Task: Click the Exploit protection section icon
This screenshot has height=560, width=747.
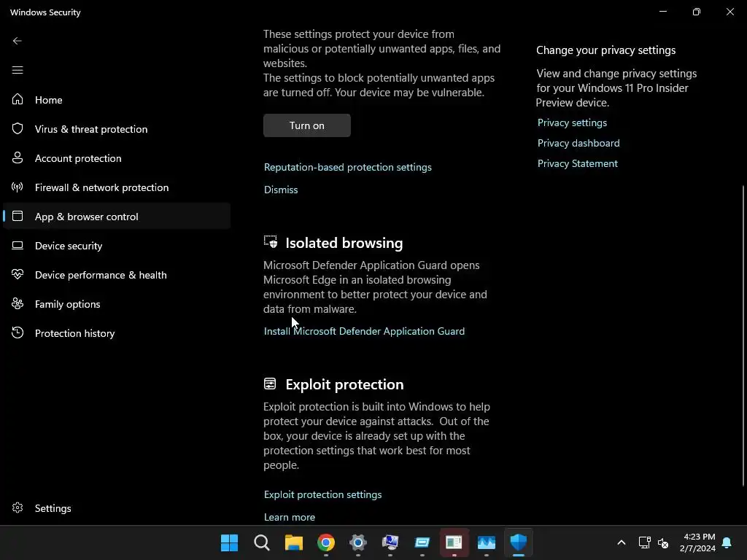Action: click(x=270, y=384)
